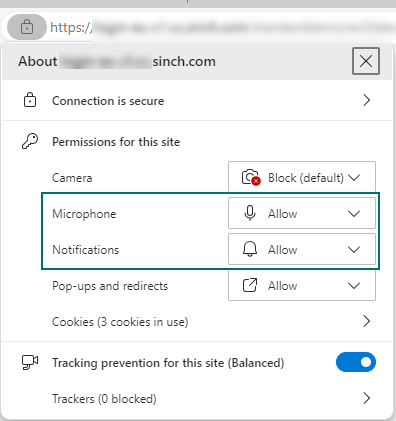396x421 pixels.
Task: Click the pop-up window icon
Action: point(250,285)
